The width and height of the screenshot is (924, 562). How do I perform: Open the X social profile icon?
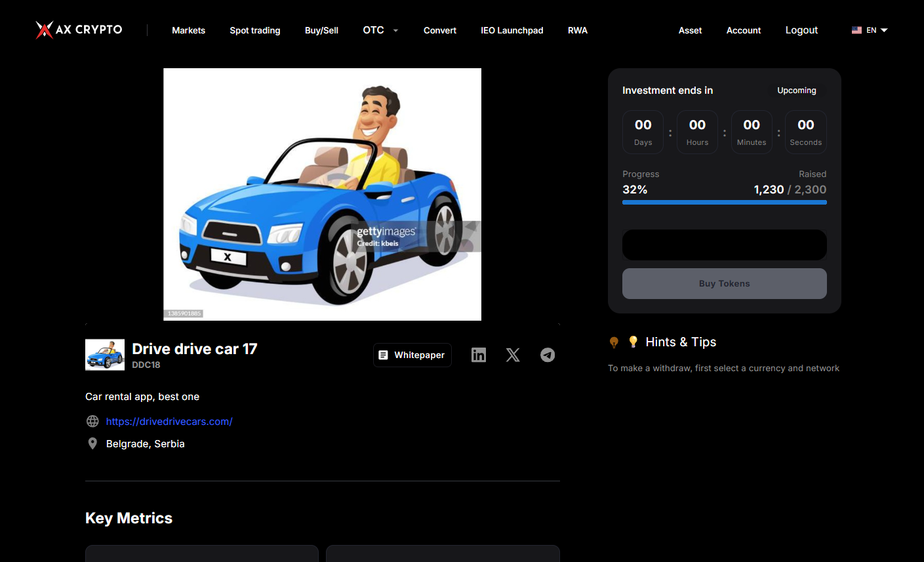513,355
